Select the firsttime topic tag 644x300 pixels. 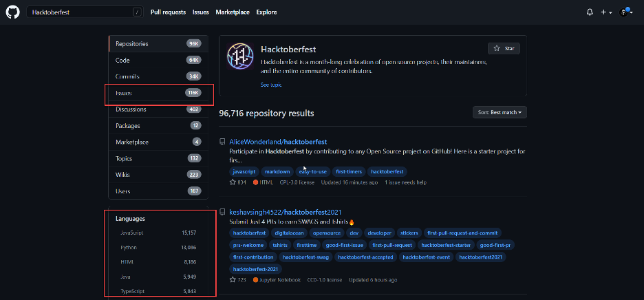(x=306, y=245)
